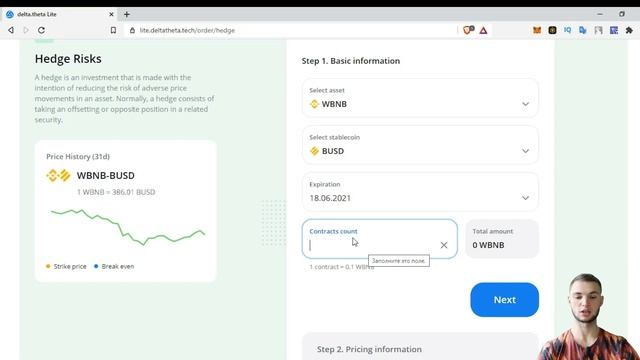The height and width of the screenshot is (360, 640).
Task: Open the MetaMask fox extension
Action: click(x=537, y=30)
